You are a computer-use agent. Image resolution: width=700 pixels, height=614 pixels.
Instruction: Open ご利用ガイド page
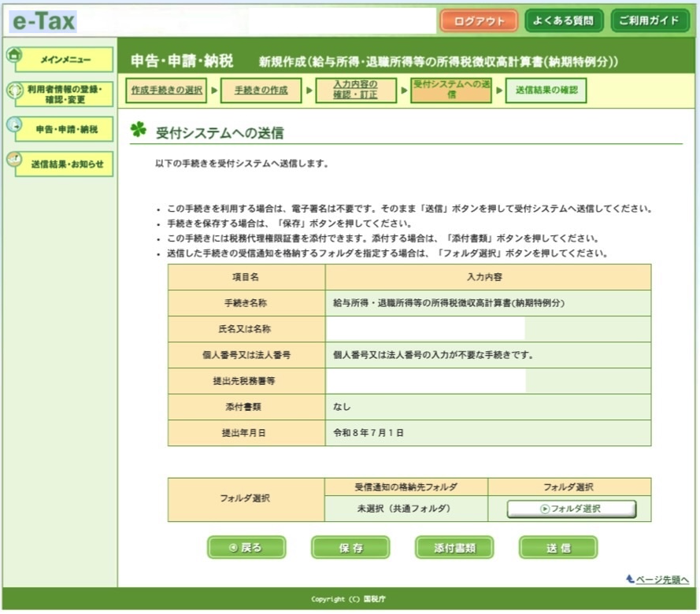tap(650, 20)
